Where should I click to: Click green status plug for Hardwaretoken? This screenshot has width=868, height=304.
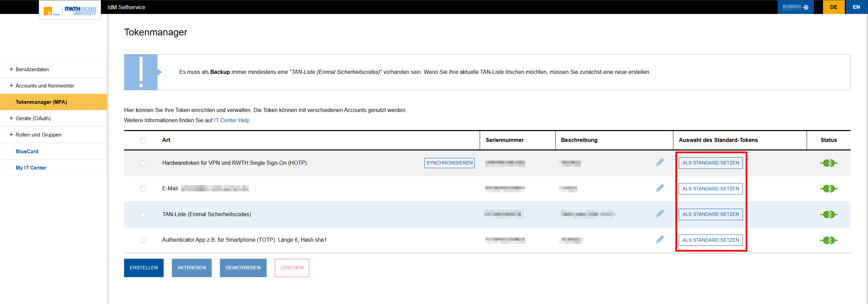(828, 163)
